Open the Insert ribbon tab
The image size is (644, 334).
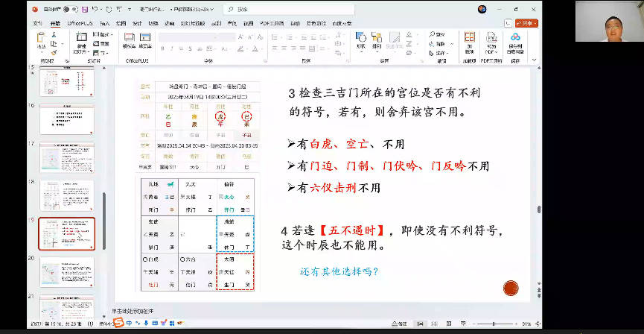click(104, 23)
